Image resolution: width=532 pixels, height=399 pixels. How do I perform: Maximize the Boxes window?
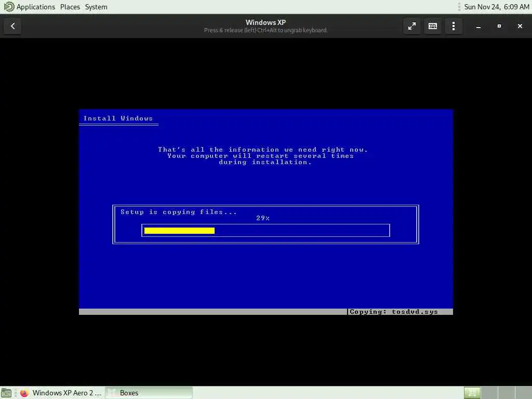pyautogui.click(x=499, y=26)
